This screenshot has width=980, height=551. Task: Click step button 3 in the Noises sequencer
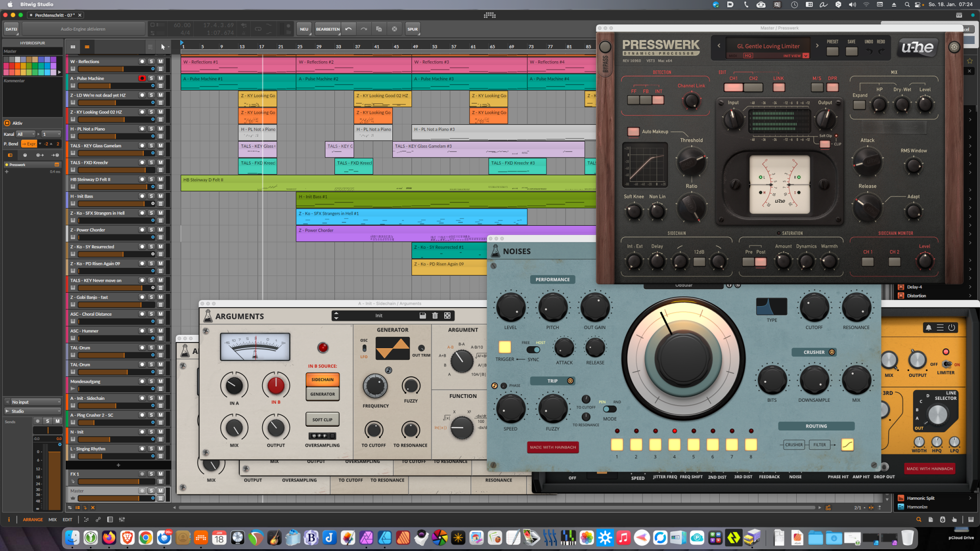(655, 445)
